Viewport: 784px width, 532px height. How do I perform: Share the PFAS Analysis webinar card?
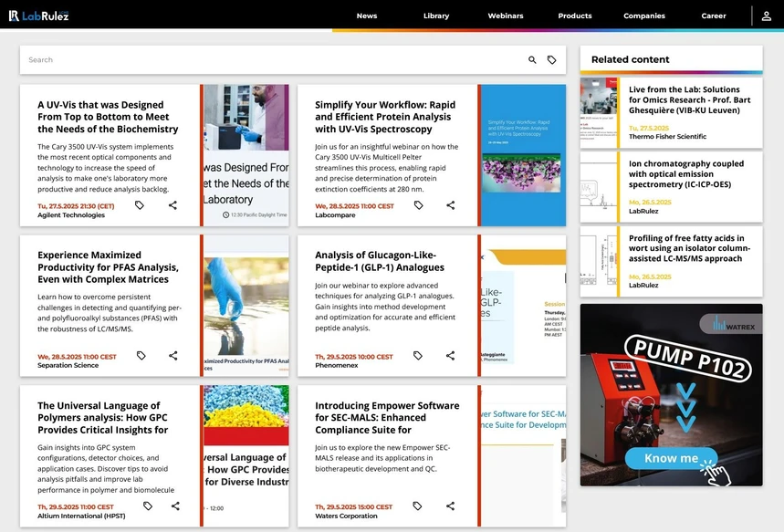(173, 356)
